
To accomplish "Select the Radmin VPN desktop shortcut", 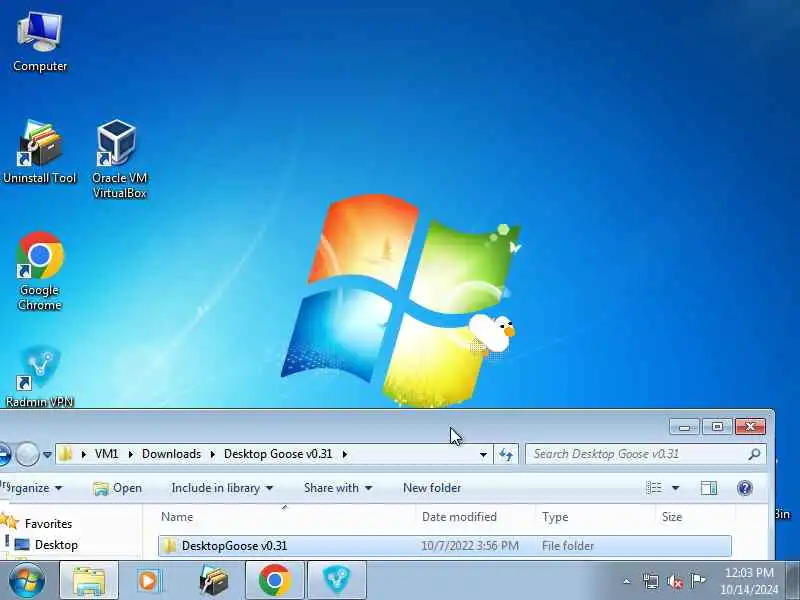I will [x=39, y=378].
